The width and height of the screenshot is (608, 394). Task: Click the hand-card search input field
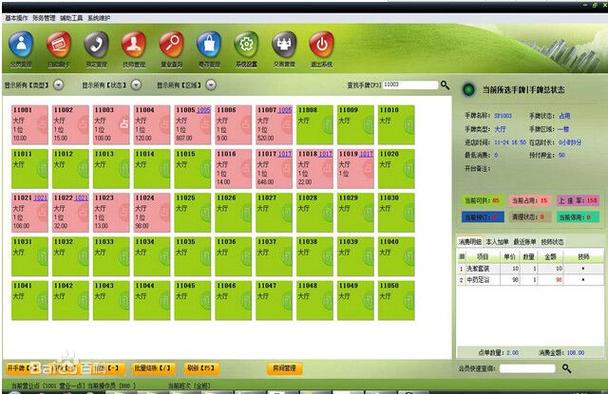point(410,85)
